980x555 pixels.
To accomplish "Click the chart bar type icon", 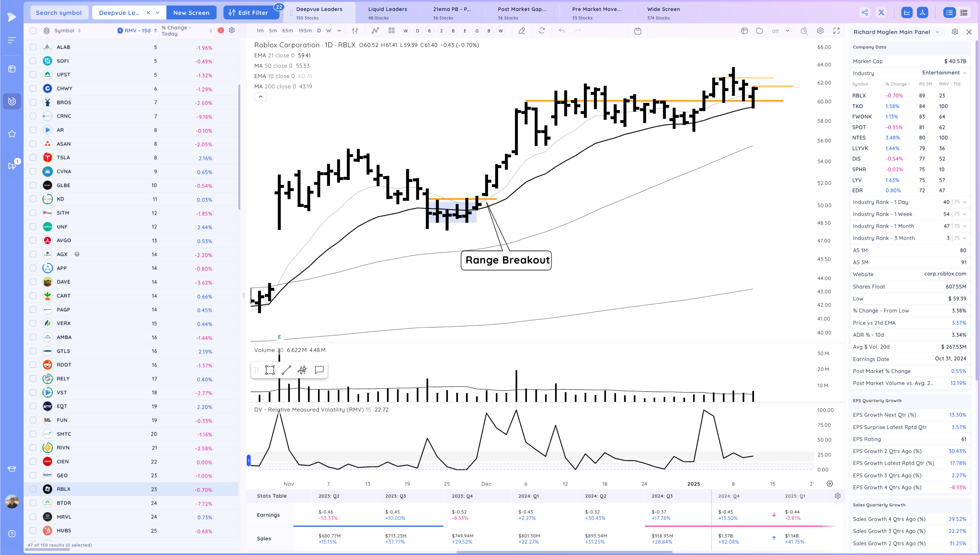I will click(x=355, y=31).
